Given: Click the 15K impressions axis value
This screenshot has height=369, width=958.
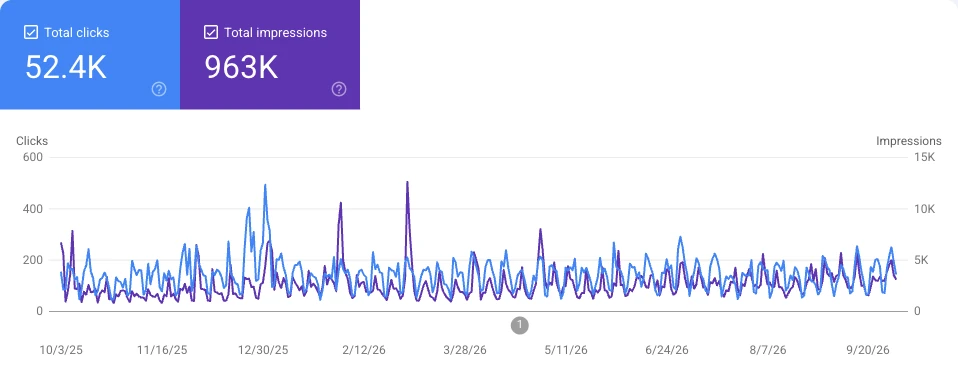Looking at the screenshot, I should (x=924, y=157).
